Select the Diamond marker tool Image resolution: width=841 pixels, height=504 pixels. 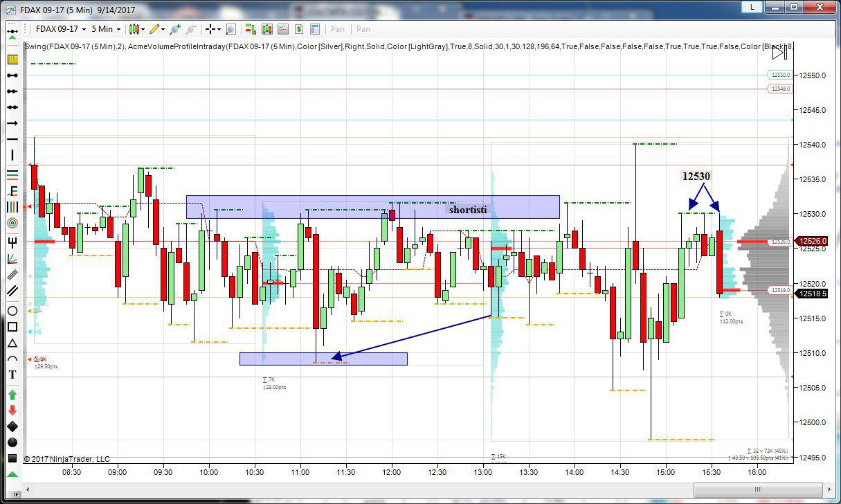tap(12, 426)
